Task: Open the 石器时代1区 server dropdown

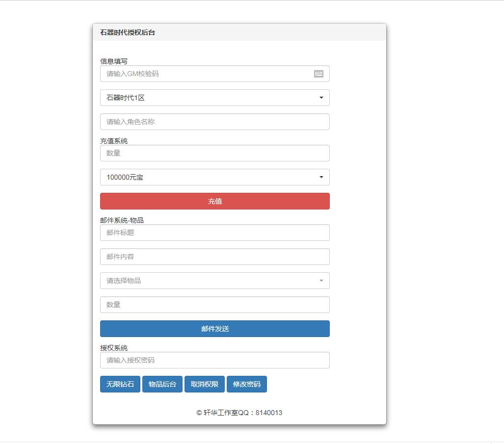Action: (x=214, y=98)
